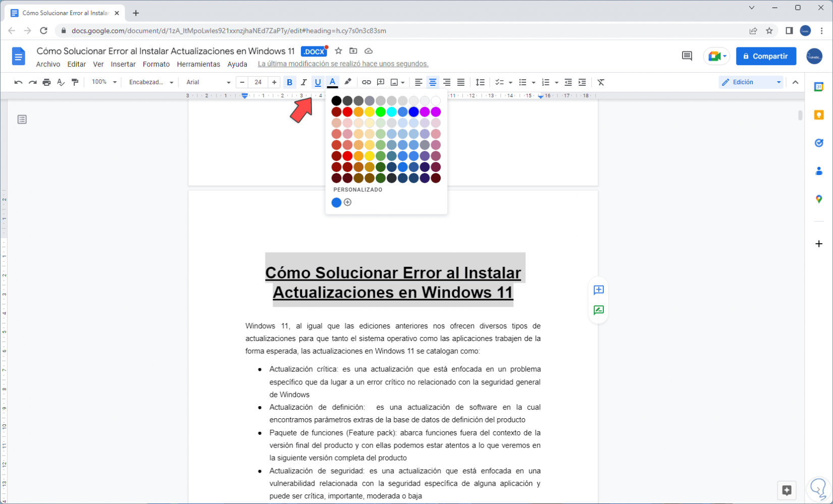Click the add comment icon beside the page
The height and width of the screenshot is (504, 833).
(x=598, y=290)
